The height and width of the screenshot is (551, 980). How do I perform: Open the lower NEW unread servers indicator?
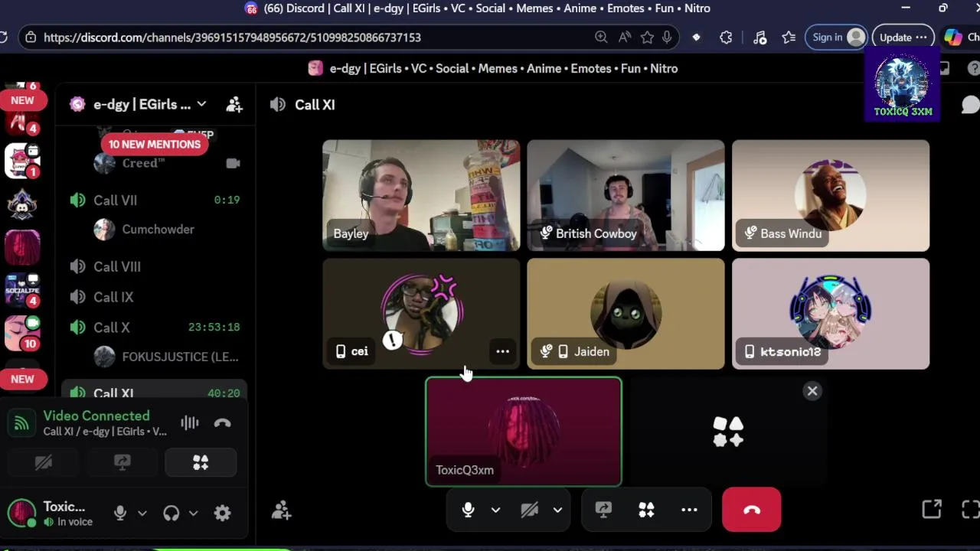click(22, 379)
